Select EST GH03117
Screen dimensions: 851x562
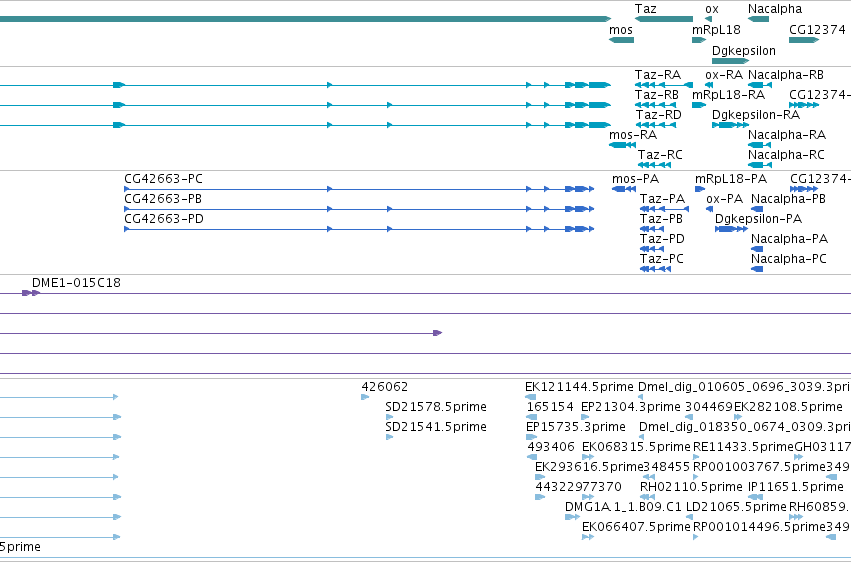tap(822, 448)
